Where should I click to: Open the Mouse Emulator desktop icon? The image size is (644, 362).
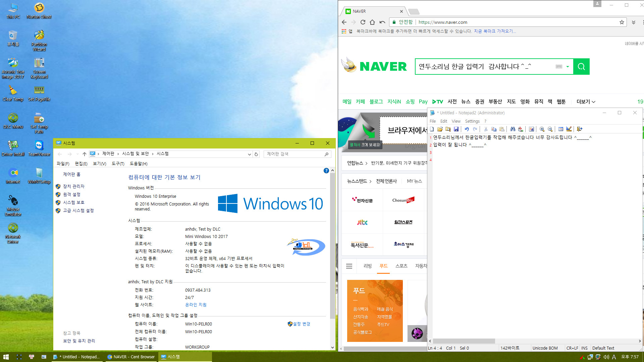(x=13, y=205)
